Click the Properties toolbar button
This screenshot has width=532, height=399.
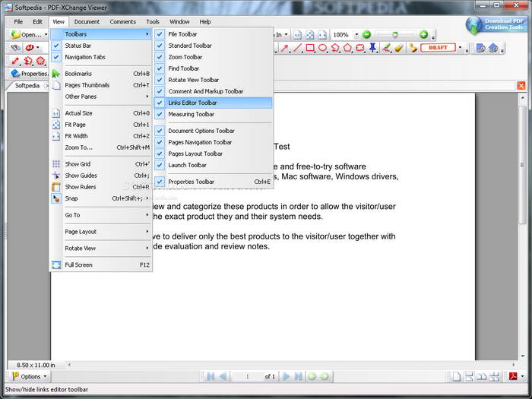tap(29, 74)
